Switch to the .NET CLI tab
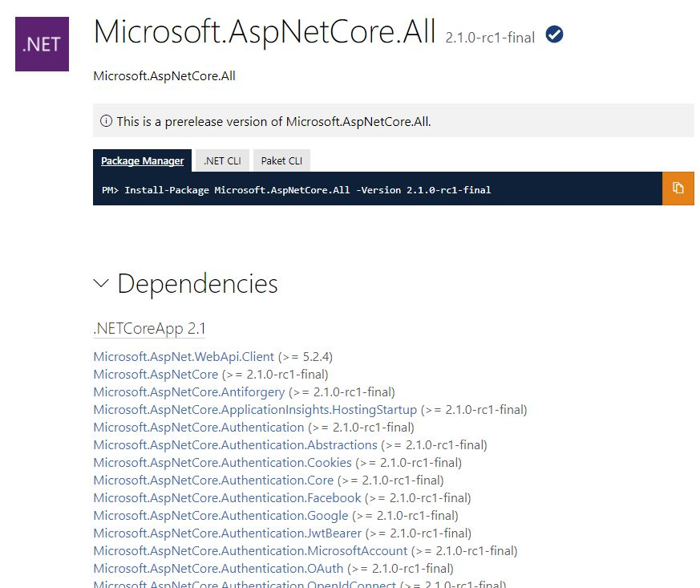The width and height of the screenshot is (700, 588). click(222, 160)
